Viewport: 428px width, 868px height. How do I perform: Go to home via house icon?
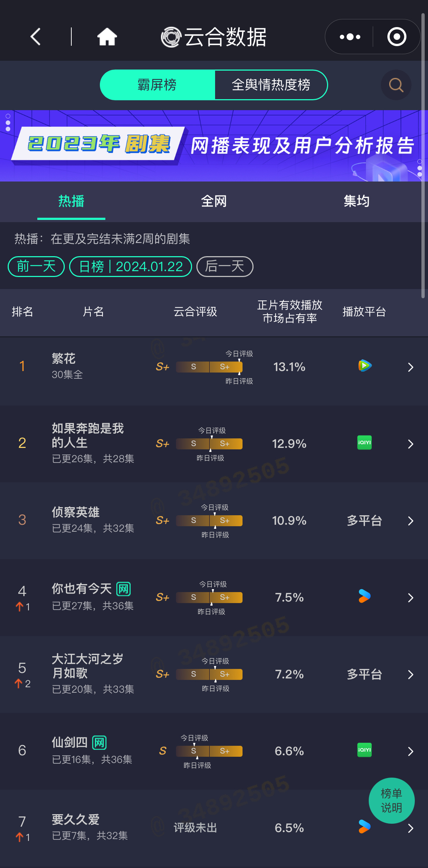click(107, 37)
